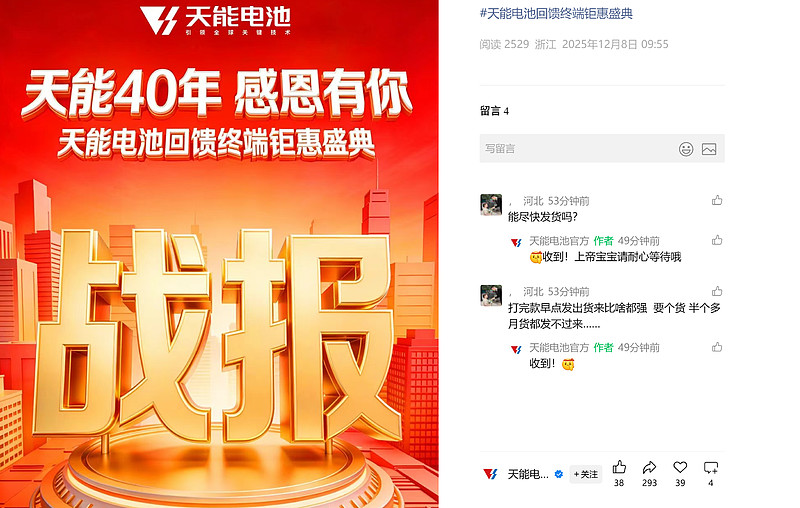Open first Hebei commenter's avatar
Screen dimensions: 800x508
[491, 205]
